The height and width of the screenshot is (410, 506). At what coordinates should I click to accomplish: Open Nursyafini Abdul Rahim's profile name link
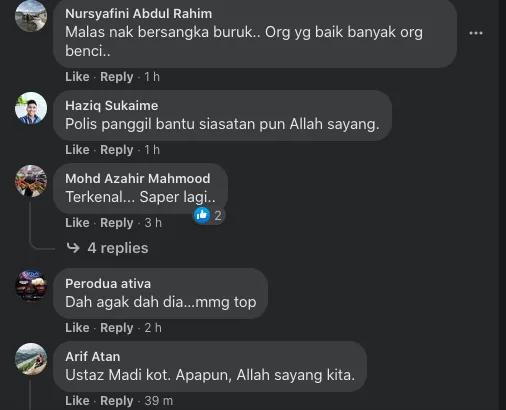139,14
